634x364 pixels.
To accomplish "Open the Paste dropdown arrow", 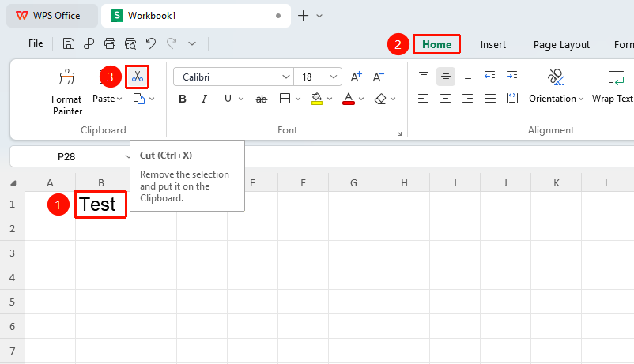I will tap(119, 99).
